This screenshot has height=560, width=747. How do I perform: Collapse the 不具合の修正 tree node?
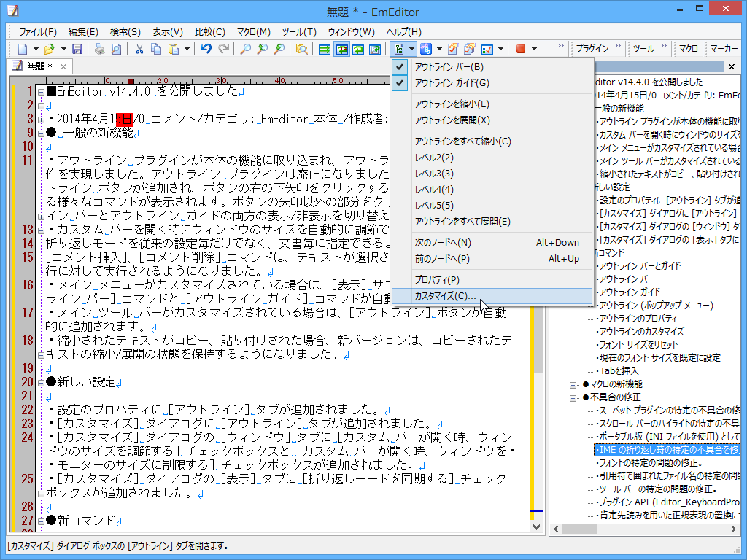coord(573,397)
